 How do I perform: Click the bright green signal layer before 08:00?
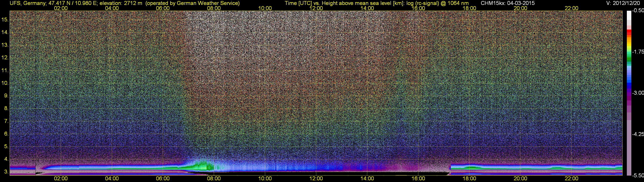(x=202, y=166)
